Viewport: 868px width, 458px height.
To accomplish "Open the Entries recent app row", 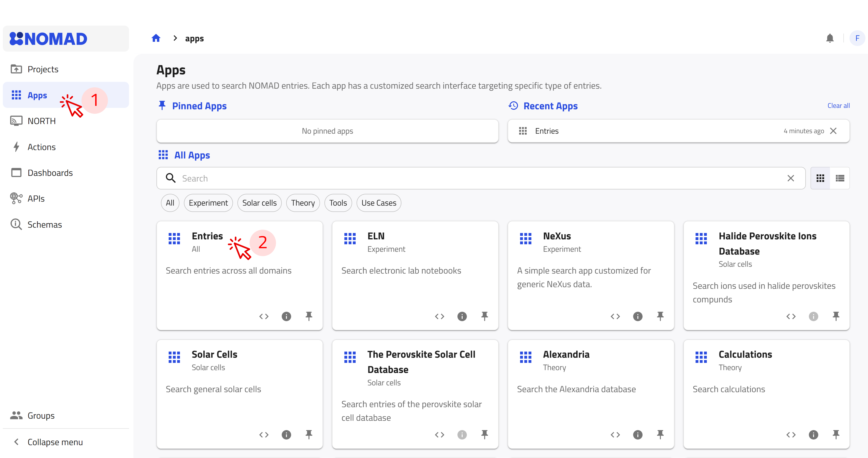I will point(678,131).
